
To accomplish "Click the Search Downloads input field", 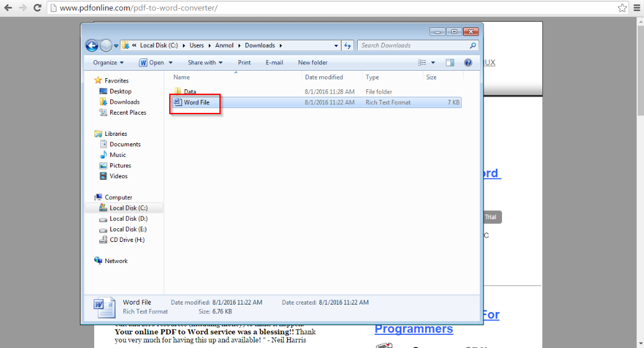I will pyautogui.click(x=413, y=46).
